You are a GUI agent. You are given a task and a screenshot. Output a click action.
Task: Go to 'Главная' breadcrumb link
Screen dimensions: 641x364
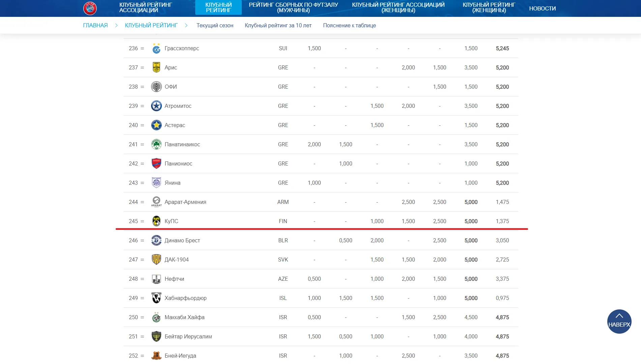tap(95, 25)
